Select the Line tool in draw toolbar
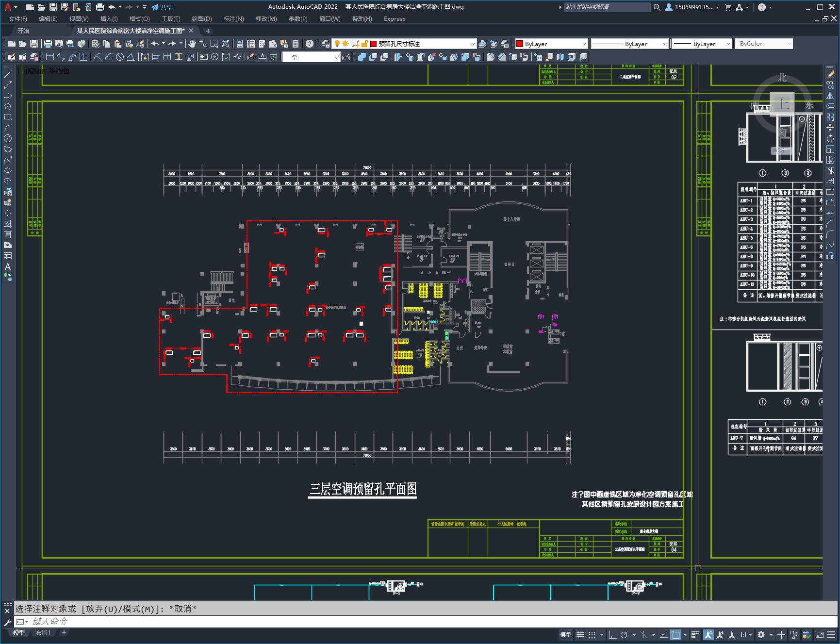The image size is (840, 644). (8, 75)
